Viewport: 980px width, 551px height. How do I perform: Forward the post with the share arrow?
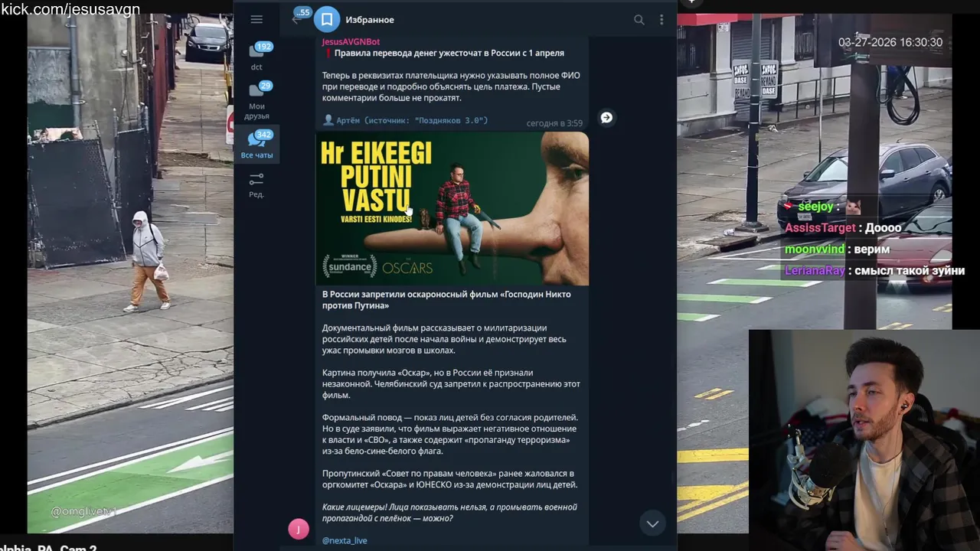(x=606, y=117)
